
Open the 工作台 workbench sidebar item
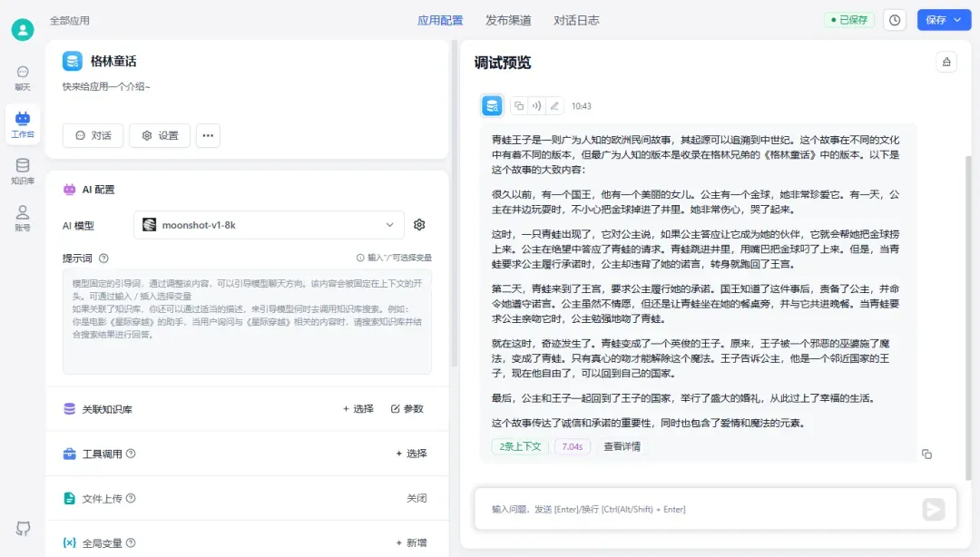click(x=23, y=124)
